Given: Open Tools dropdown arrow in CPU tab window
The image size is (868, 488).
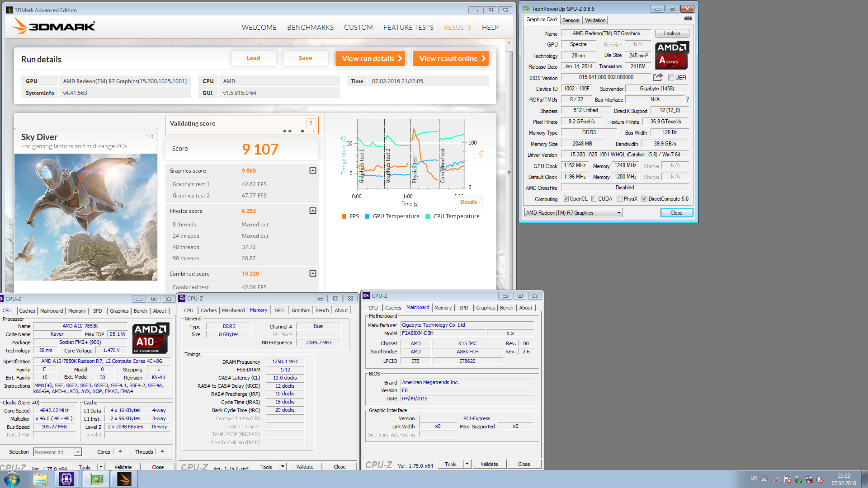Looking at the screenshot, I should [x=101, y=467].
